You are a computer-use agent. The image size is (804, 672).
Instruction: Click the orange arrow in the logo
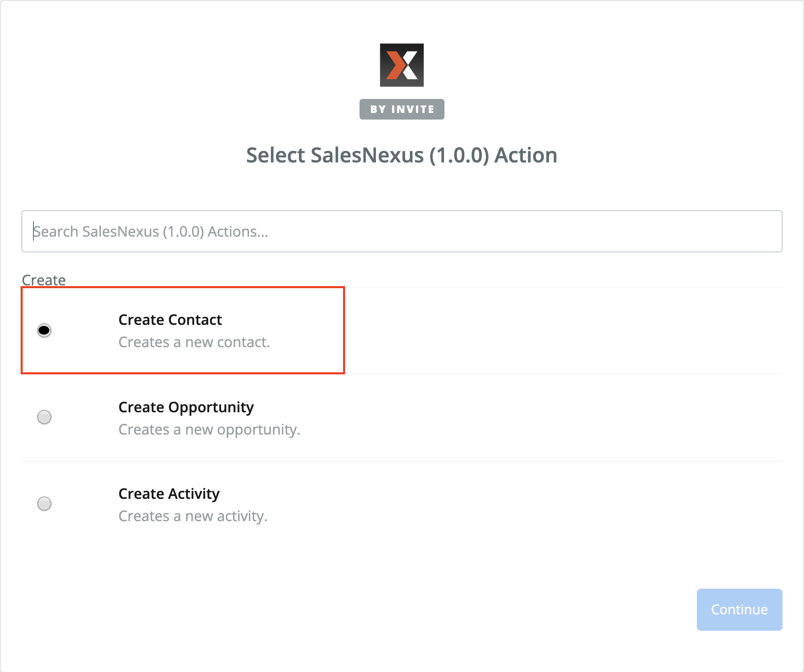394,65
